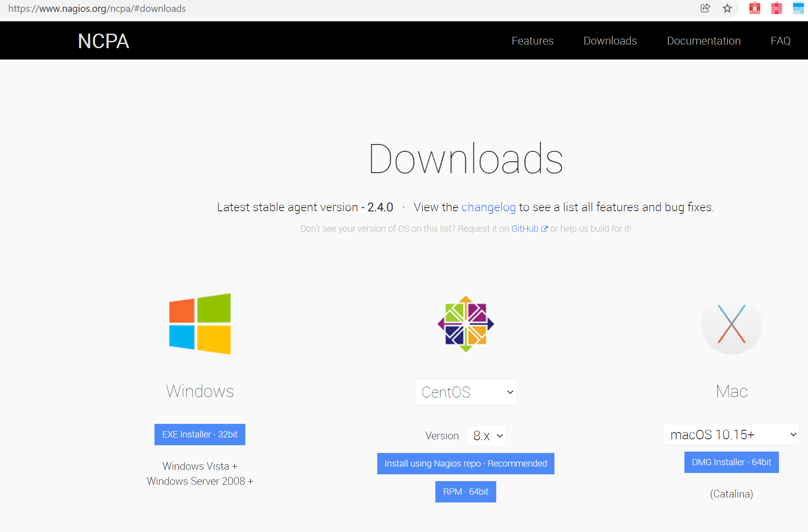Image resolution: width=808 pixels, height=532 pixels.
Task: Click the pink favicon in the browser toolbar
Action: point(776,8)
